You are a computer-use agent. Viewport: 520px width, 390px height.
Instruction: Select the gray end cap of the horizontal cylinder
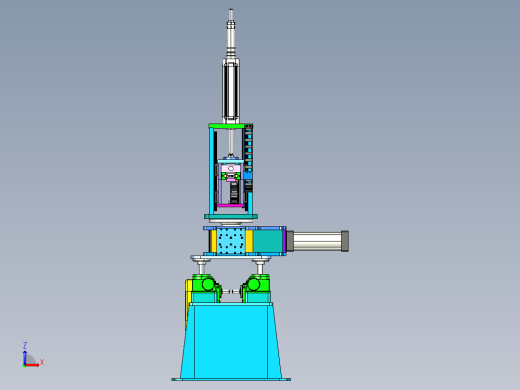click(345, 241)
